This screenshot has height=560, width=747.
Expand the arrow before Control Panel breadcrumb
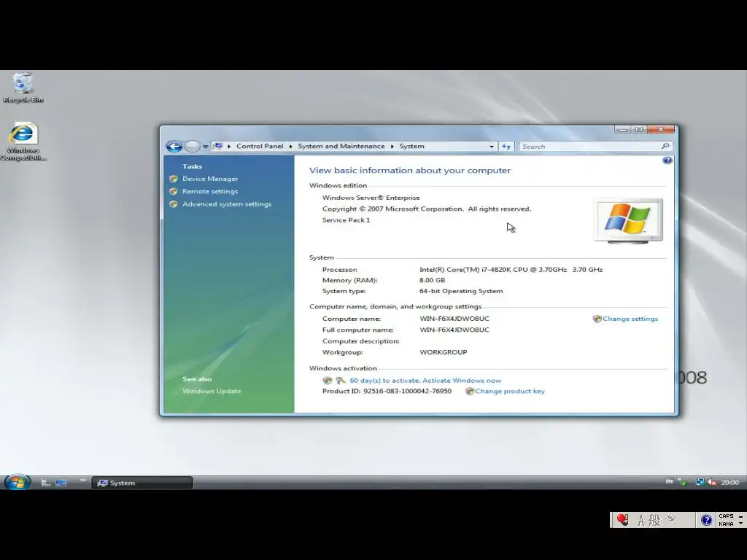click(229, 146)
